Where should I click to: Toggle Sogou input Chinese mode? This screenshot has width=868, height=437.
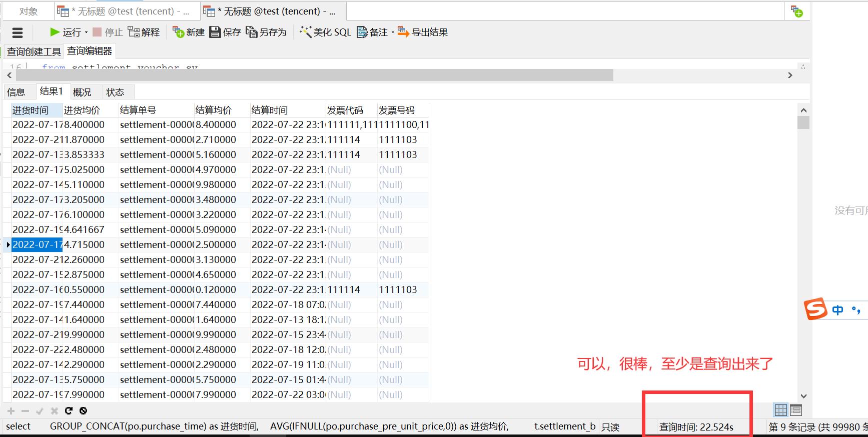(x=837, y=310)
